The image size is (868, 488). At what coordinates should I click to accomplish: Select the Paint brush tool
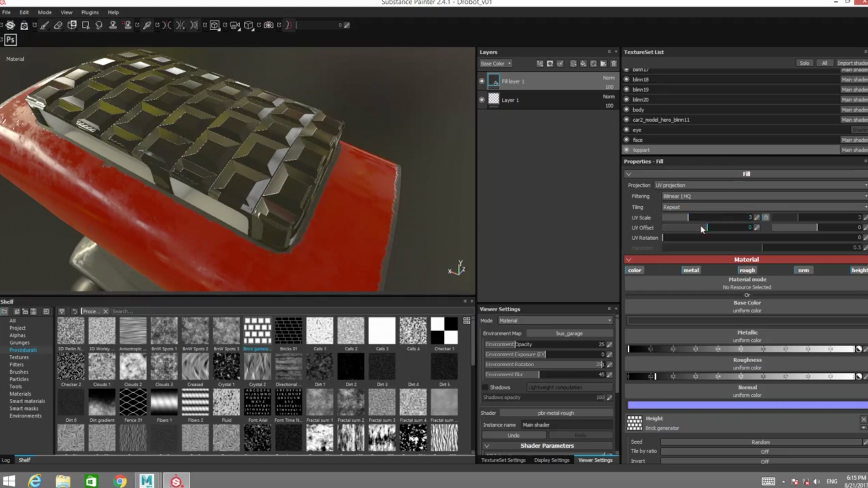tap(44, 25)
